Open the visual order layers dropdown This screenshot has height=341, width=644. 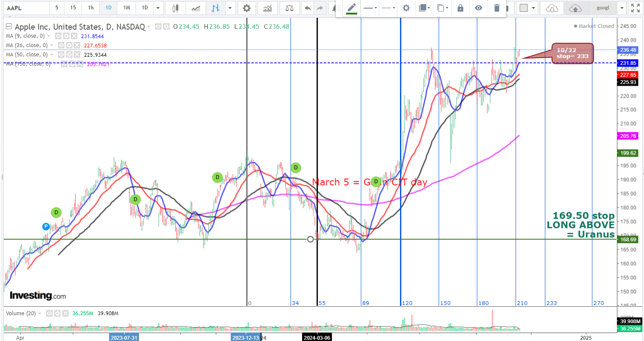pyautogui.click(x=424, y=8)
